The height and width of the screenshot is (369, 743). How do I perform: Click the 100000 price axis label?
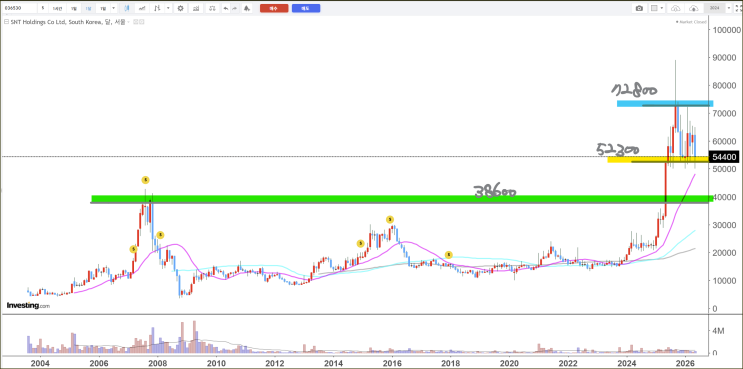[727, 30]
